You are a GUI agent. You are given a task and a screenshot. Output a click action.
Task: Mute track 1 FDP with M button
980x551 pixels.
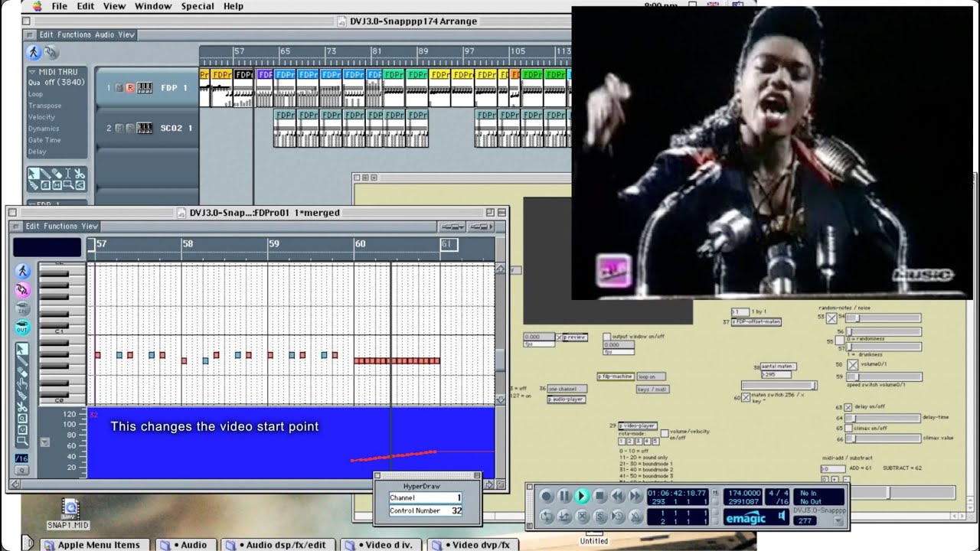click(x=119, y=88)
